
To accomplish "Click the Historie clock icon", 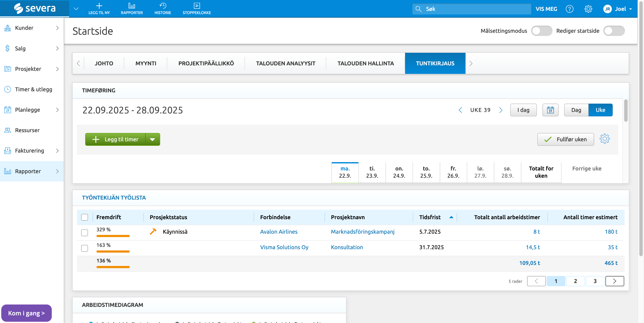I will [x=163, y=6].
